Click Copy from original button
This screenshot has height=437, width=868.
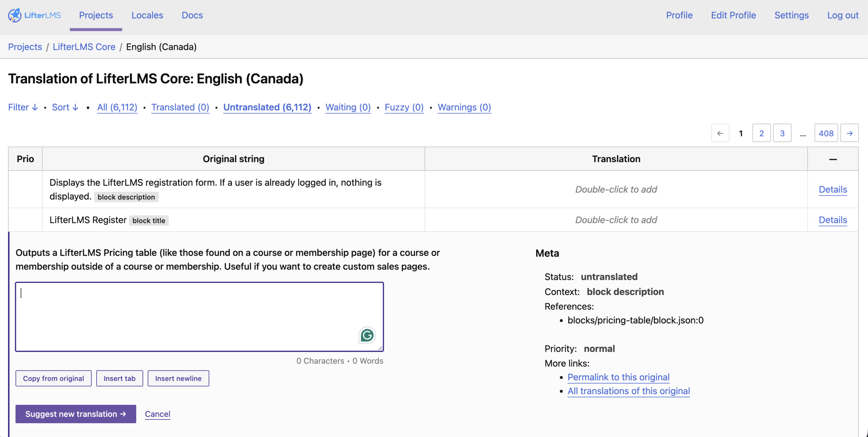point(54,378)
